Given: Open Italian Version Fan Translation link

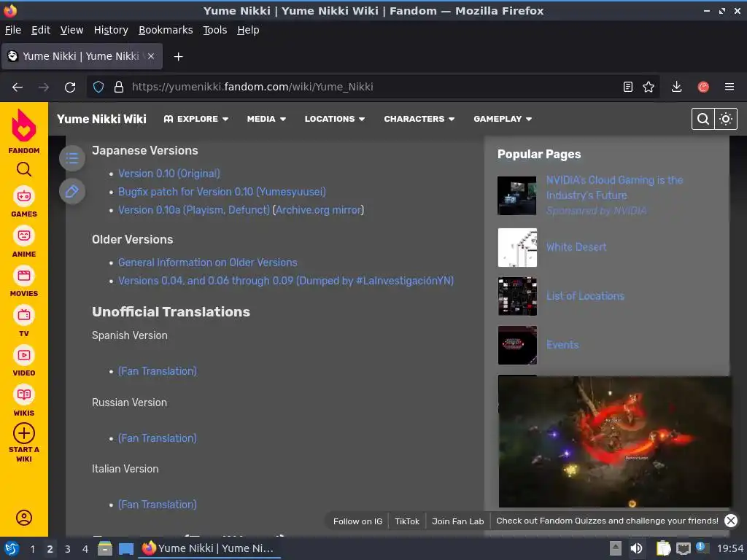Looking at the screenshot, I should point(158,505).
